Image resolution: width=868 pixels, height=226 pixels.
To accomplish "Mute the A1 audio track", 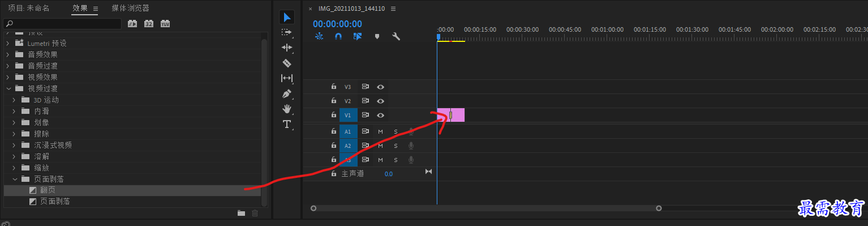I will [381, 131].
